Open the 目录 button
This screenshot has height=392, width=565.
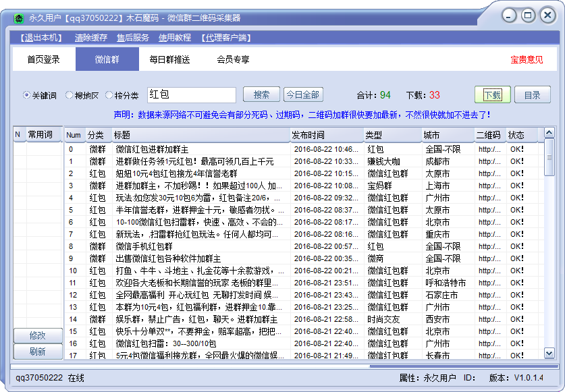click(x=533, y=95)
